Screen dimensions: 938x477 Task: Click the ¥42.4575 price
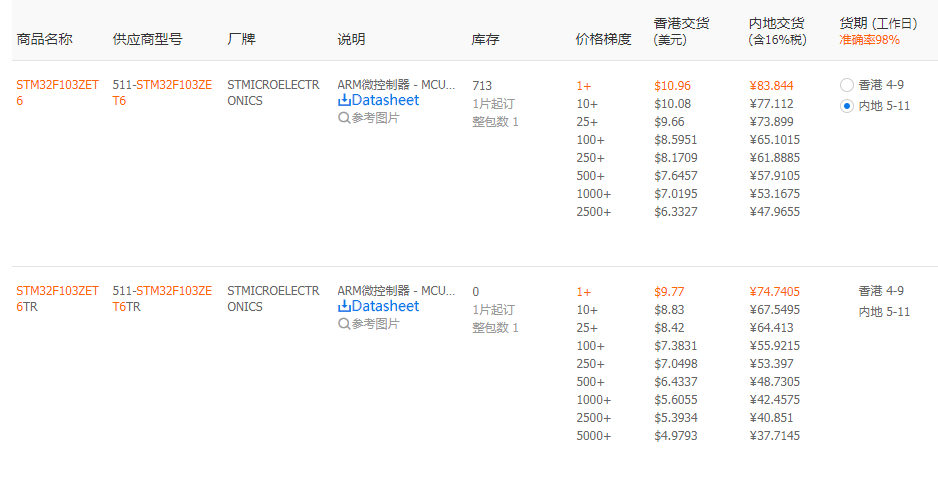[x=775, y=399]
